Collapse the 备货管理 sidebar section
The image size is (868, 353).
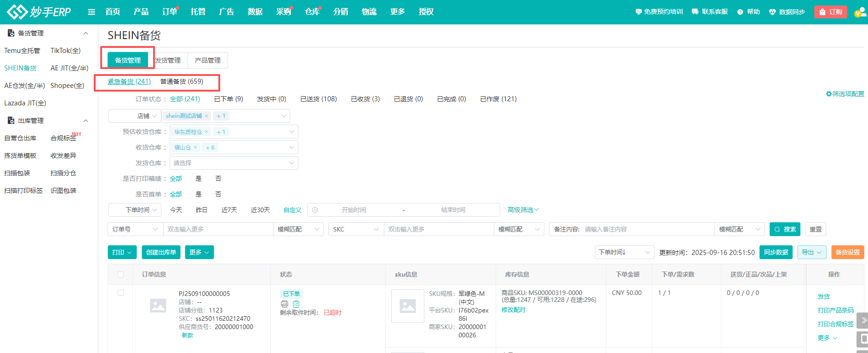[x=86, y=33]
